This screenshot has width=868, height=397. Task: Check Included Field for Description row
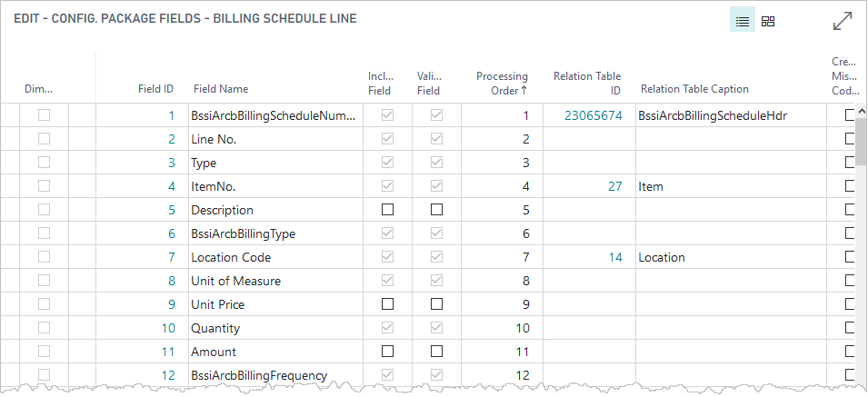(x=388, y=210)
